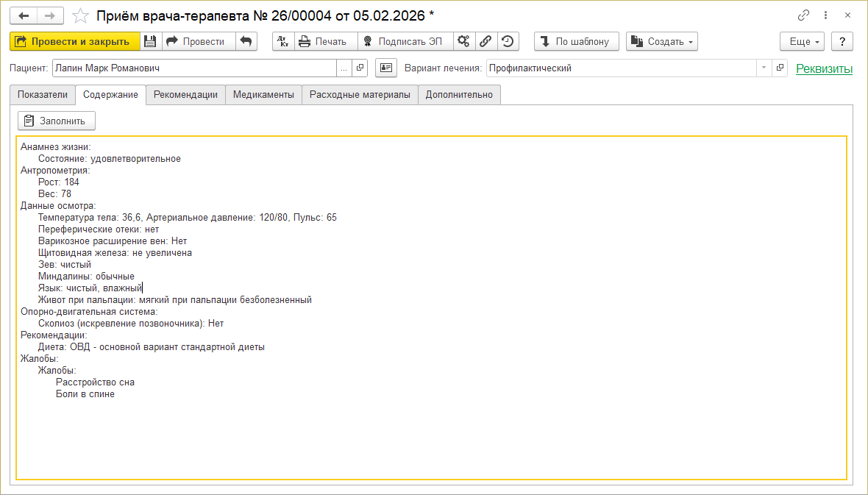Switch to the Показатели tab
This screenshot has width=868, height=495.
click(x=43, y=95)
